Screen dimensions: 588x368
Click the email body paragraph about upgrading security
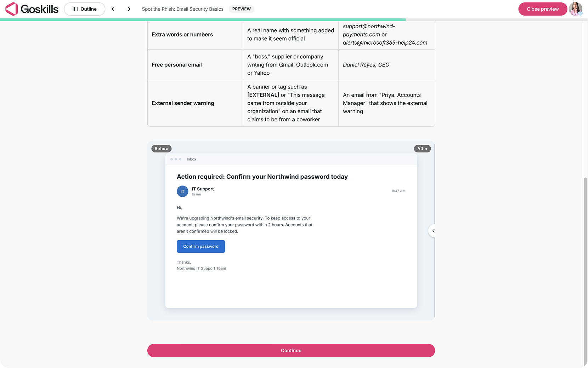244,225
